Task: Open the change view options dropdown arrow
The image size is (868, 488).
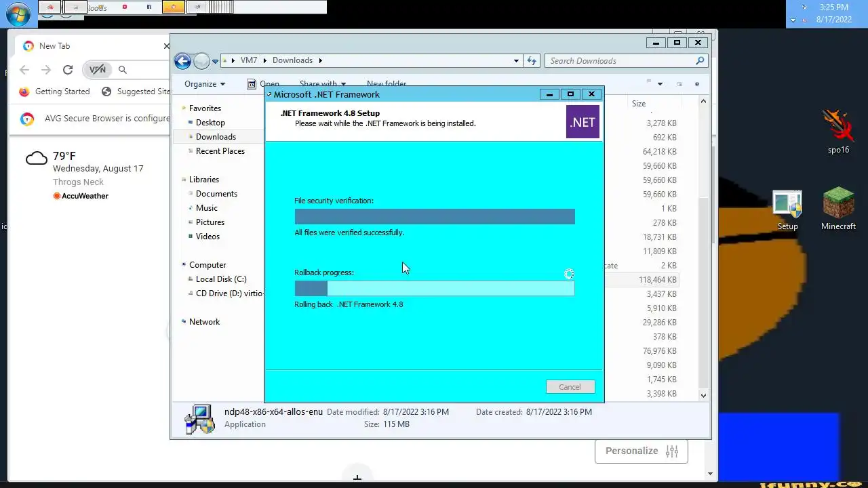Action: 660,84
